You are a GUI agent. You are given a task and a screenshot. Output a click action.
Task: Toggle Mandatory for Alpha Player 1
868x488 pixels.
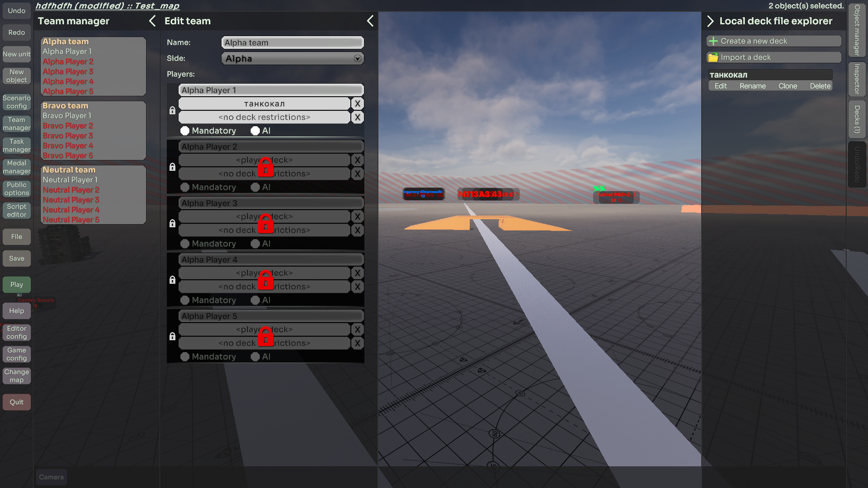click(x=185, y=131)
